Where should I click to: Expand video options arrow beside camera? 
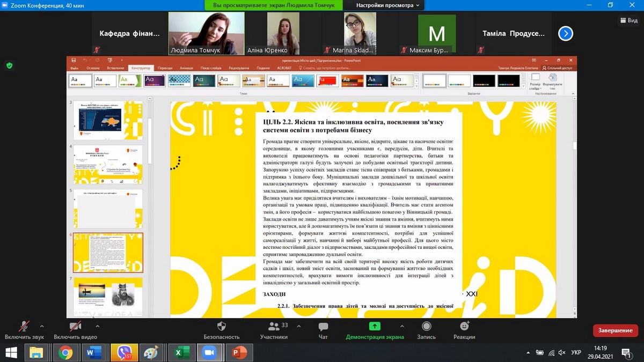[x=93, y=326]
